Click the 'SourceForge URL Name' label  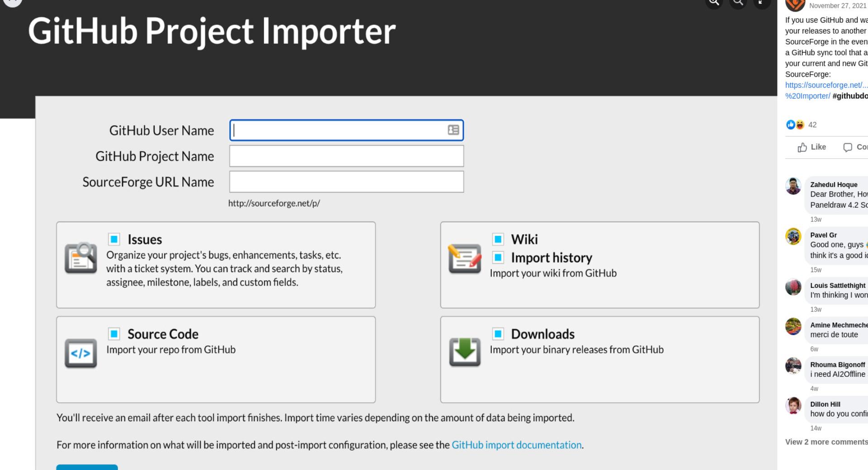point(148,182)
